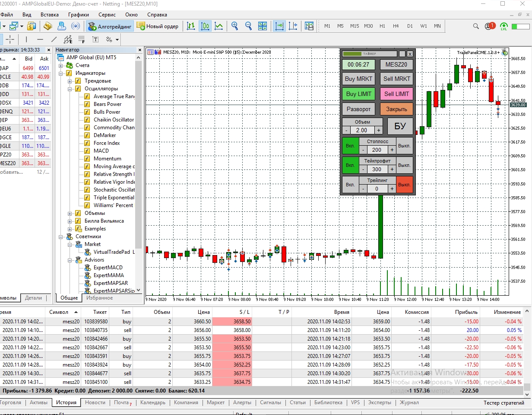Turn off Тейкпрофит with Выкл. button

tap(405, 165)
